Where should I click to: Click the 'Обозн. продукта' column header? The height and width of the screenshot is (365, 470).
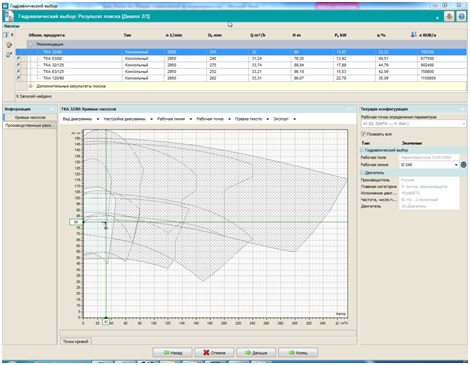point(47,35)
